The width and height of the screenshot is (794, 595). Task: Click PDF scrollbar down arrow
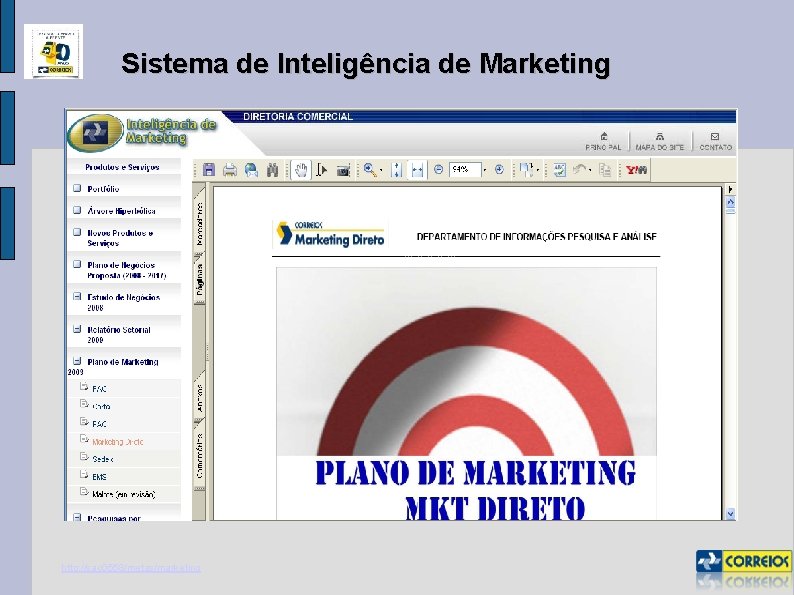coord(730,514)
